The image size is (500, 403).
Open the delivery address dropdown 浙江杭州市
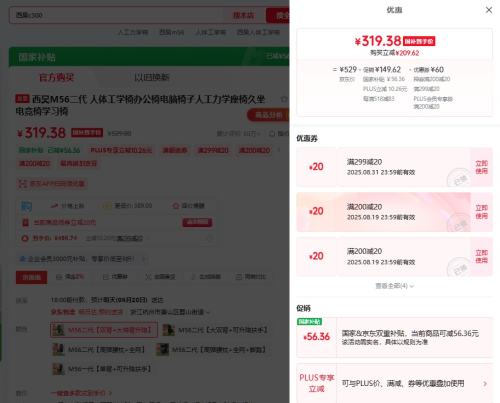tap(170, 312)
